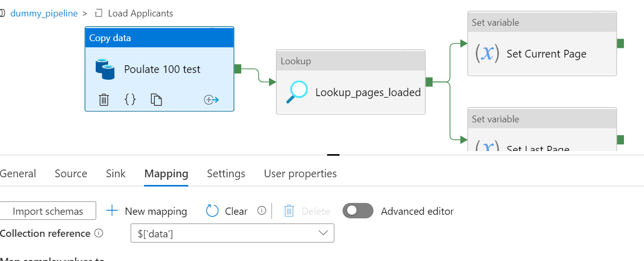Select the Set Last Page activity
Viewport: 644px width, 261px height.
(x=542, y=129)
